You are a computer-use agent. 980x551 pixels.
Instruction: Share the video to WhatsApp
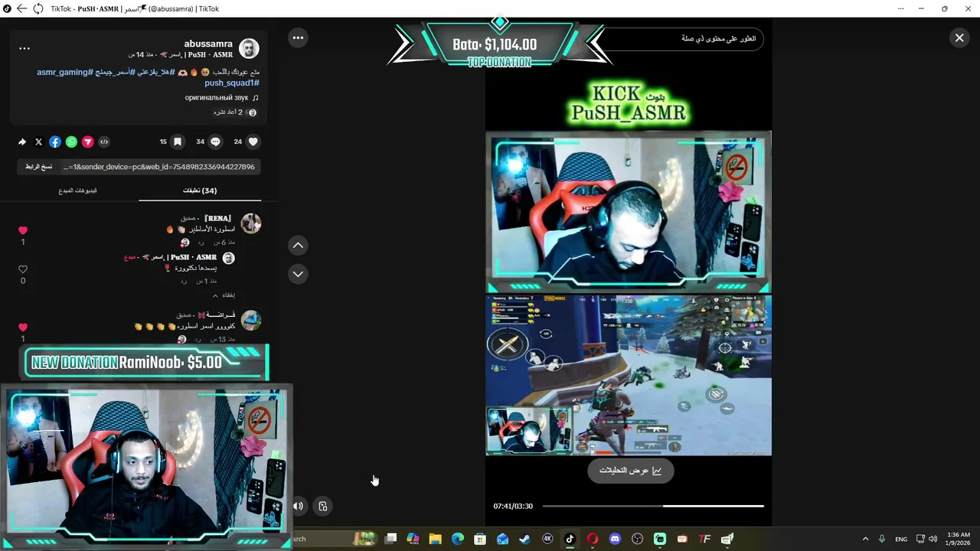point(71,142)
